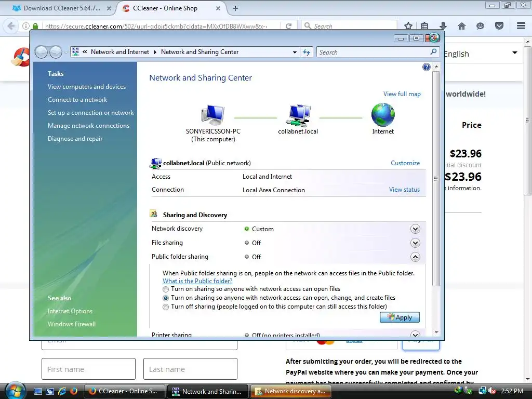532x399 pixels.
Task: Click Show Desktop quick launch icon
Action: (38, 391)
